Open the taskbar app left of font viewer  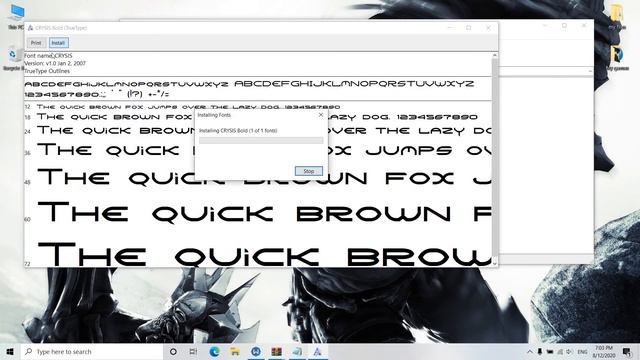[297, 351]
